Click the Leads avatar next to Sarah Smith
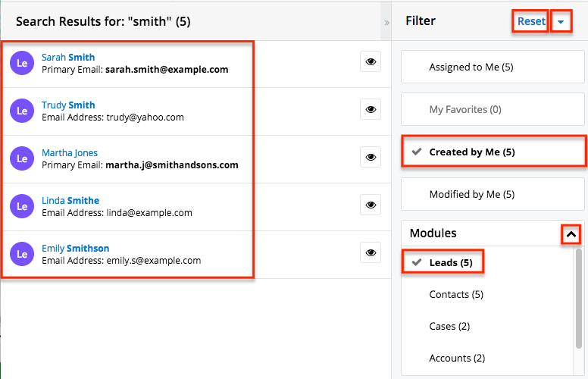This screenshot has height=379, width=588. [x=22, y=63]
